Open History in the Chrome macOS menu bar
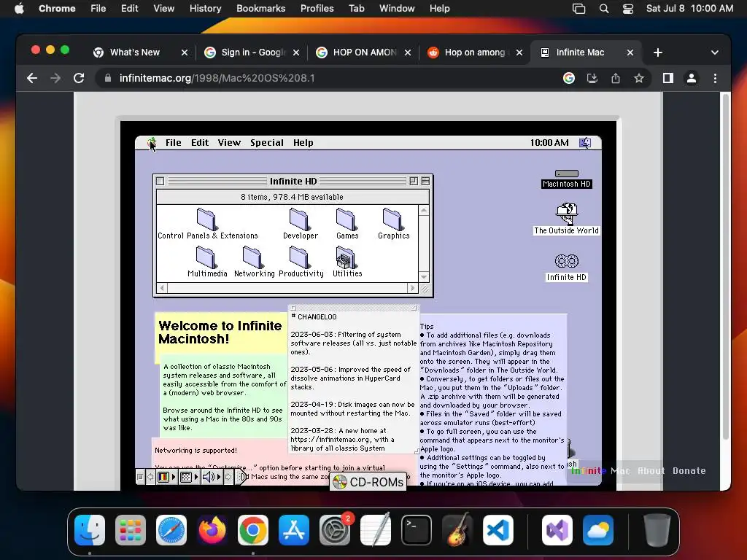 tap(205, 9)
